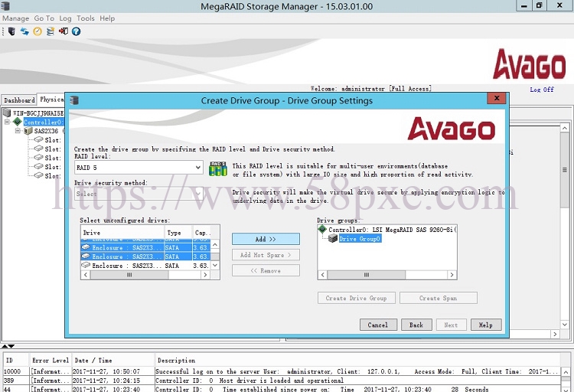
Task: Click Drive groups scroll right arrow
Action: click(452, 275)
